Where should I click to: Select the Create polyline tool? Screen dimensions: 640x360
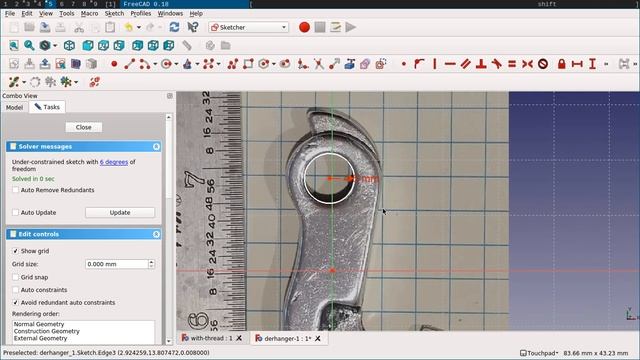tap(233, 64)
